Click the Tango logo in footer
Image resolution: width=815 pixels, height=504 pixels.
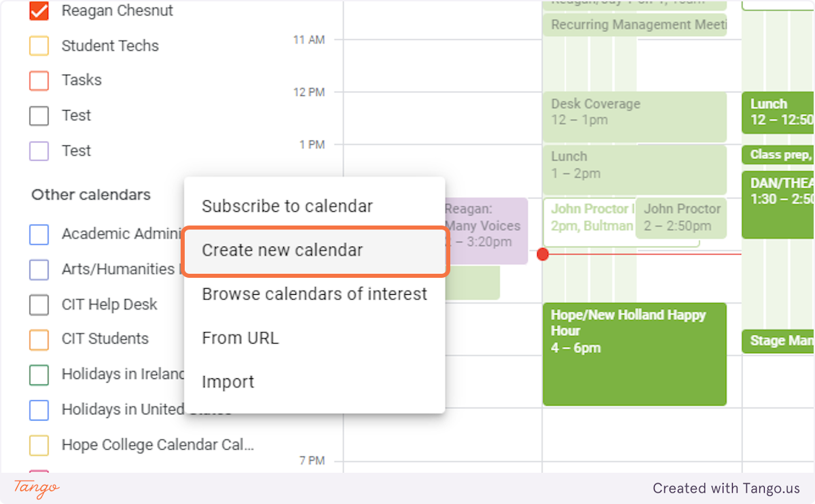[37, 488]
